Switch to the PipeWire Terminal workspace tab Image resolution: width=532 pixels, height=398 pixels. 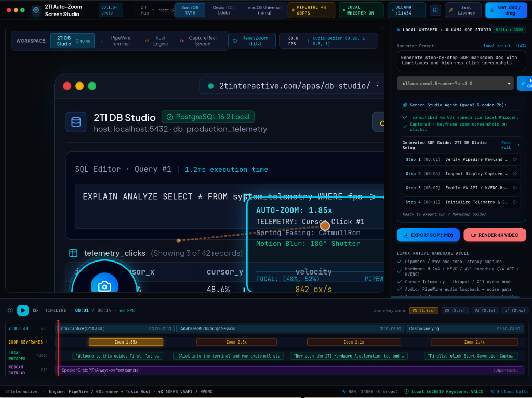116,41
